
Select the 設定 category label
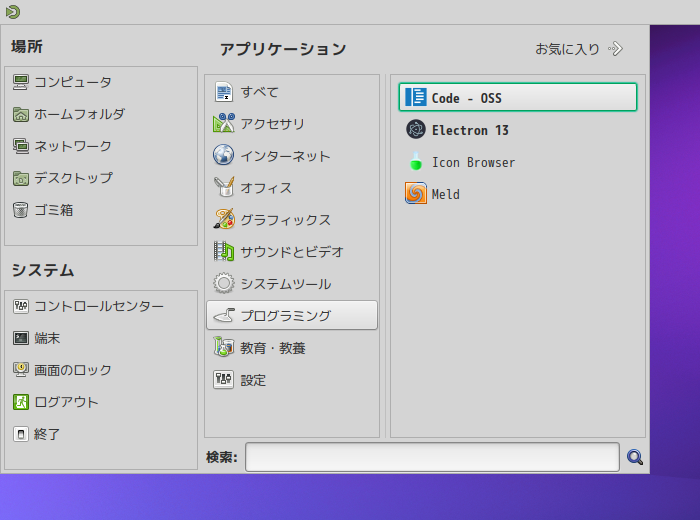[253, 380]
